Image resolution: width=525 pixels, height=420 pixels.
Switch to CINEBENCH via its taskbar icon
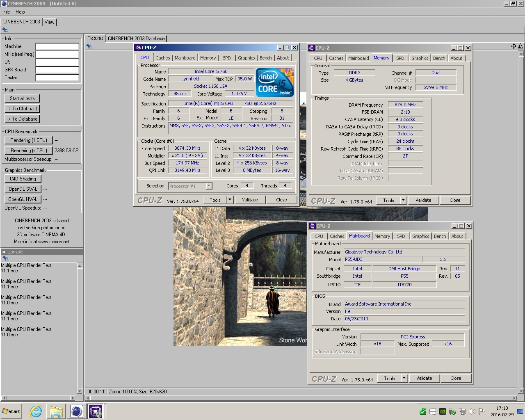(76, 411)
